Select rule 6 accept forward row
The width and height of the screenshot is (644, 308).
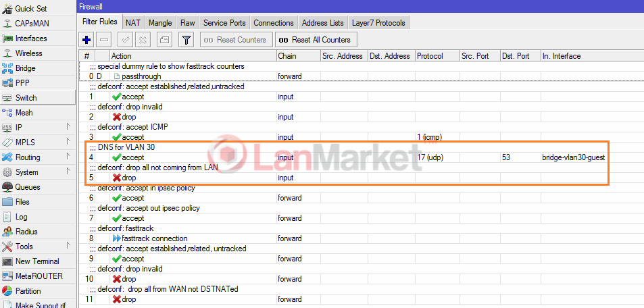(362, 198)
